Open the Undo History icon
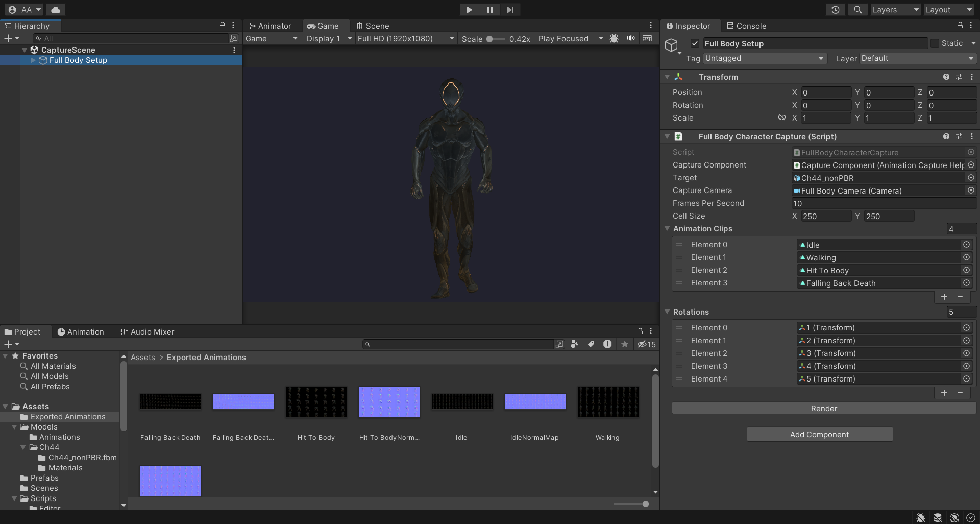 pyautogui.click(x=836, y=10)
